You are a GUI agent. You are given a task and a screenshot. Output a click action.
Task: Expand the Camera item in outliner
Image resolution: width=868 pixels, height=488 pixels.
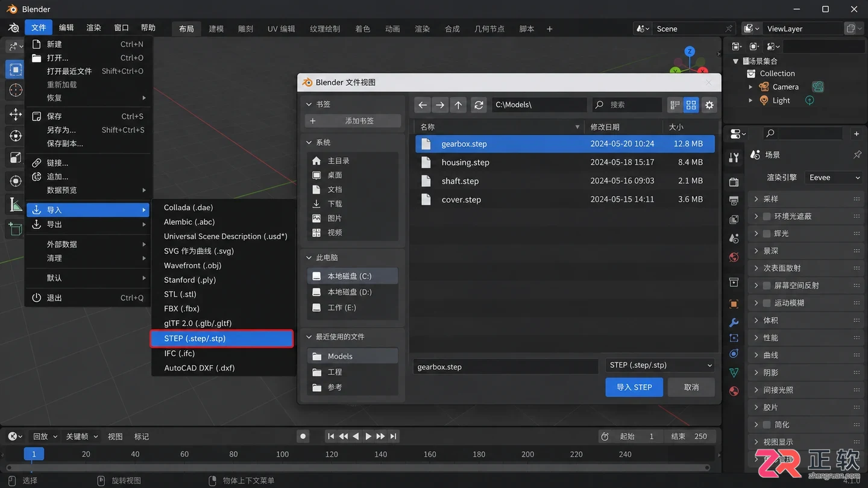coord(750,87)
